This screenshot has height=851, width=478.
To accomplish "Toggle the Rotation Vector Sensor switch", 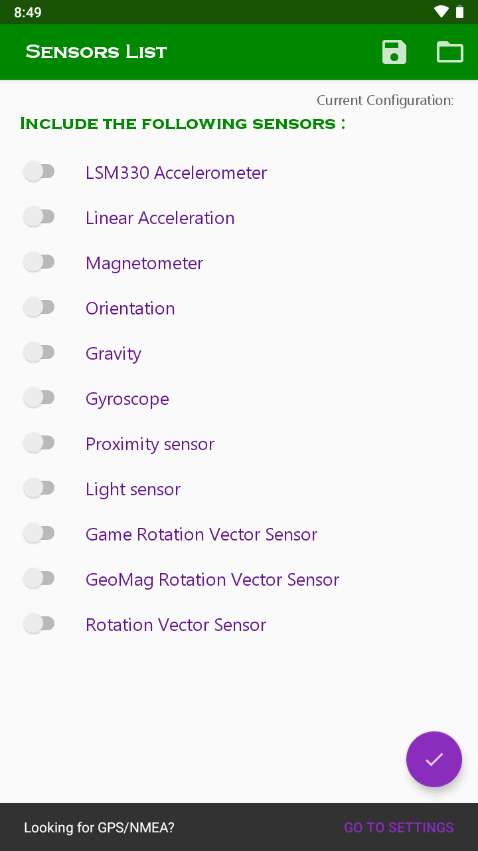I will 39,624.
